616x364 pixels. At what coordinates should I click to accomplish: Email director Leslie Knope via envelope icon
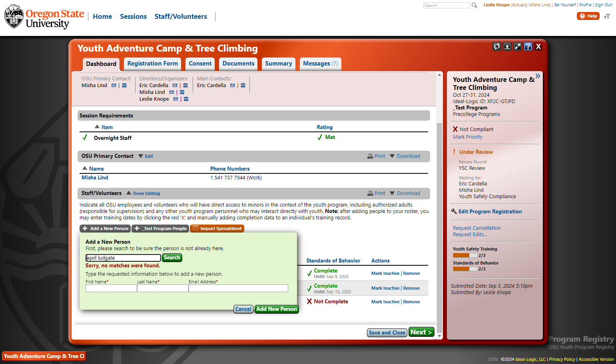(x=175, y=99)
